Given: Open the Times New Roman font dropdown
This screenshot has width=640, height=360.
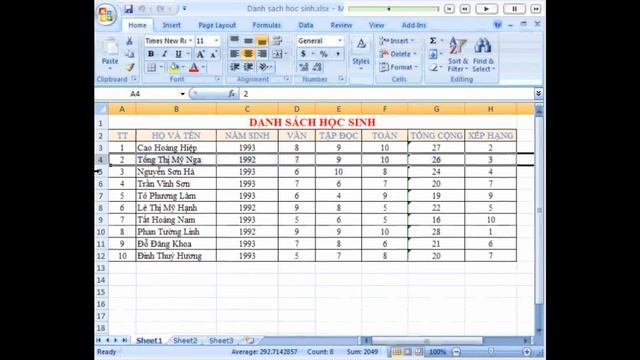Looking at the screenshot, I should click(x=190, y=41).
